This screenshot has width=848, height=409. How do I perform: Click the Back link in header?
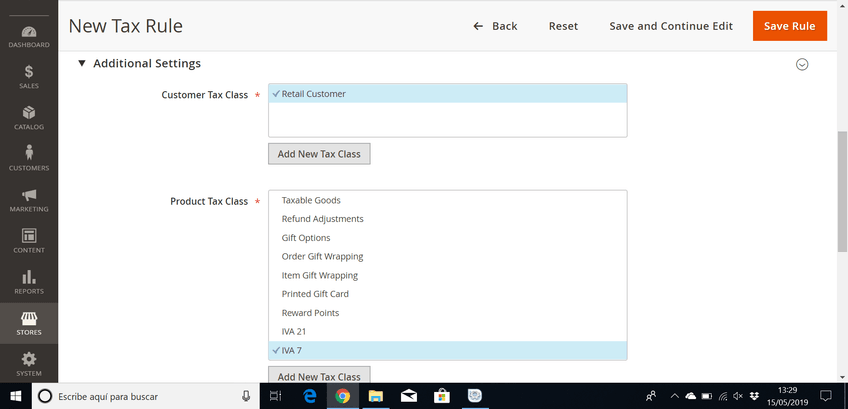495,26
